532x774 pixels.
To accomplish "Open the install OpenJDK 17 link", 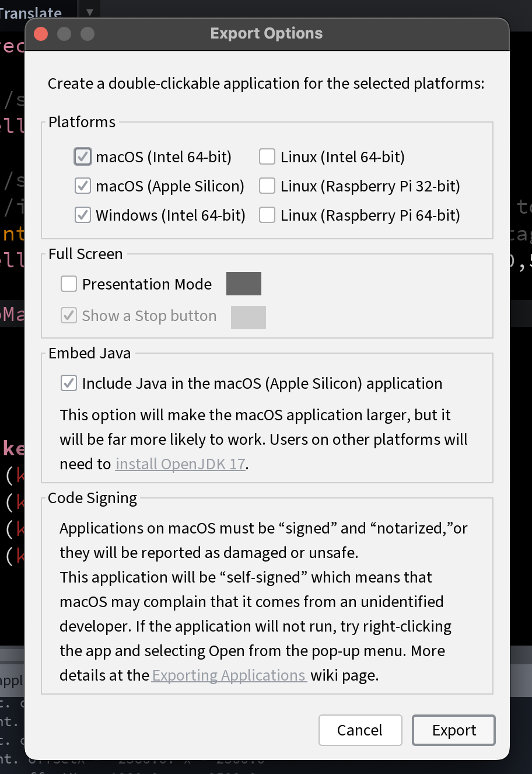I will click(180, 464).
